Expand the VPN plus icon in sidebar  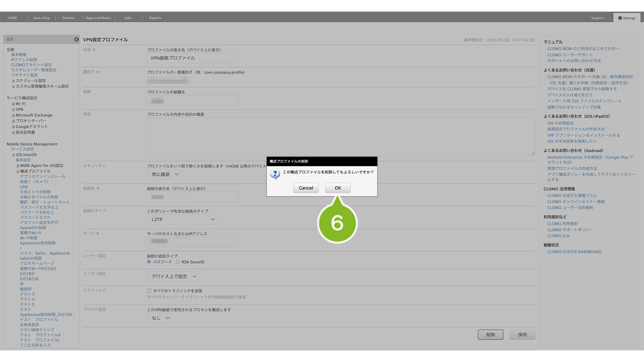point(13,110)
